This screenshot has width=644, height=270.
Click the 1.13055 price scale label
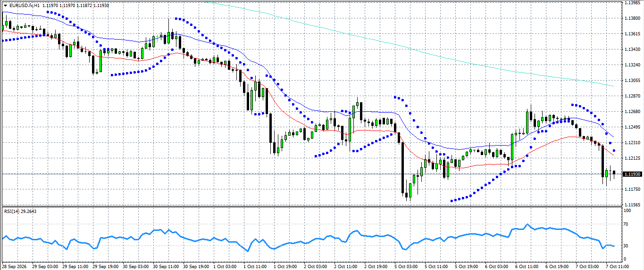(632, 81)
